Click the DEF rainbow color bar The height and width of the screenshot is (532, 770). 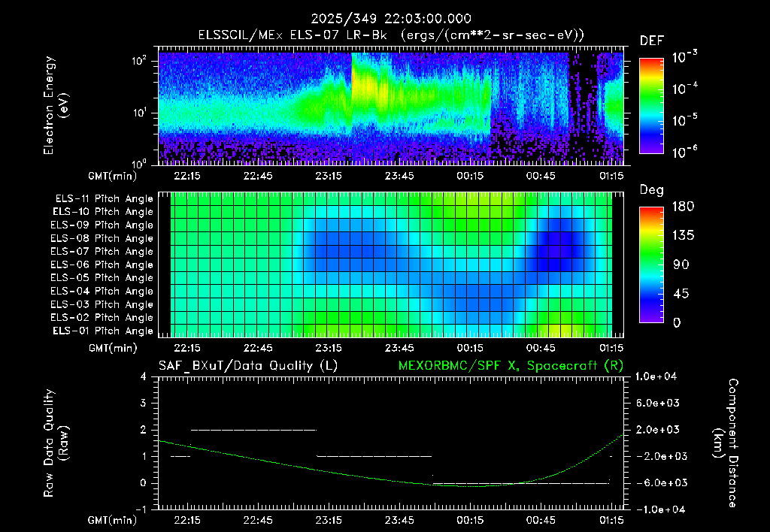click(x=652, y=106)
